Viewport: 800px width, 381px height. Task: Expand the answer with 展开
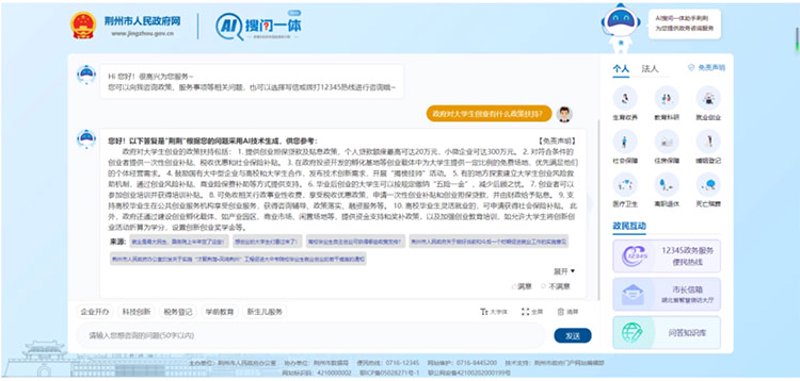point(564,271)
